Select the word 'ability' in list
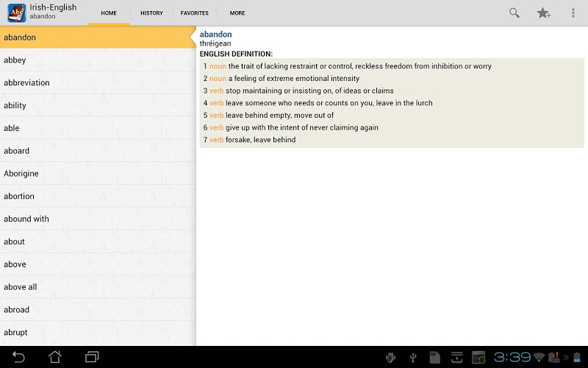 (x=98, y=105)
